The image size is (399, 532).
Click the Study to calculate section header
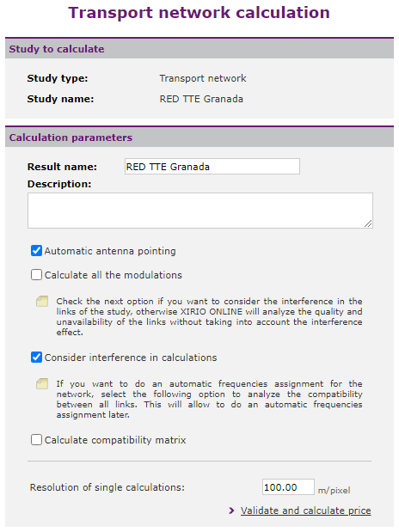(199, 49)
